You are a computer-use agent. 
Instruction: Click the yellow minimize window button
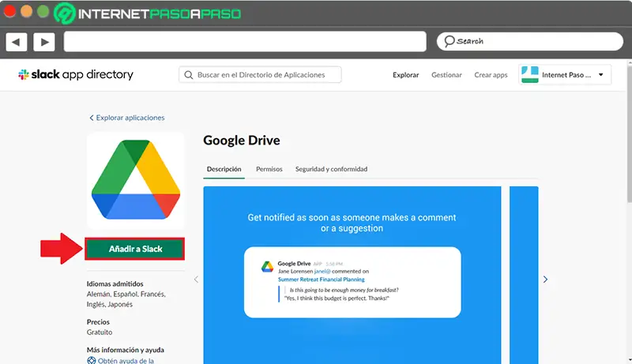(27, 12)
